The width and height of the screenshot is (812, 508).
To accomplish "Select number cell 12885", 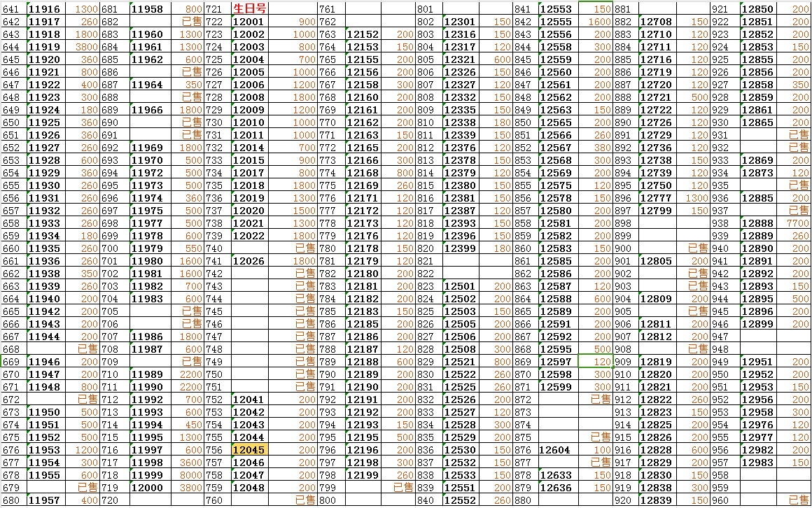I will click(757, 198).
